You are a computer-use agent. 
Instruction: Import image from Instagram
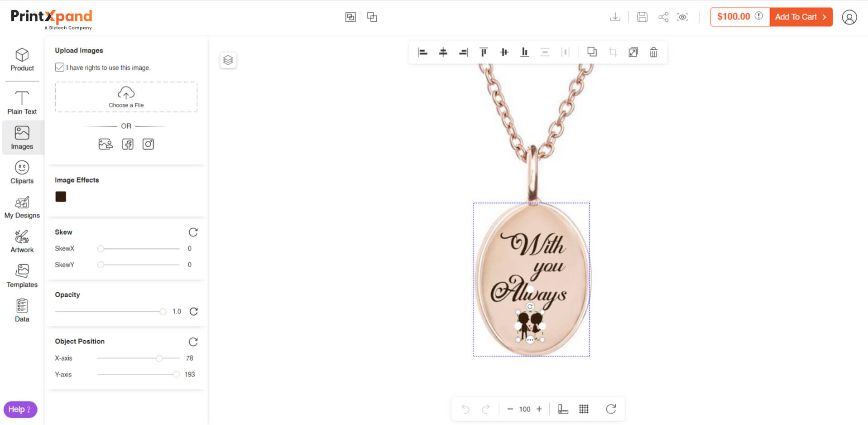[x=148, y=144]
